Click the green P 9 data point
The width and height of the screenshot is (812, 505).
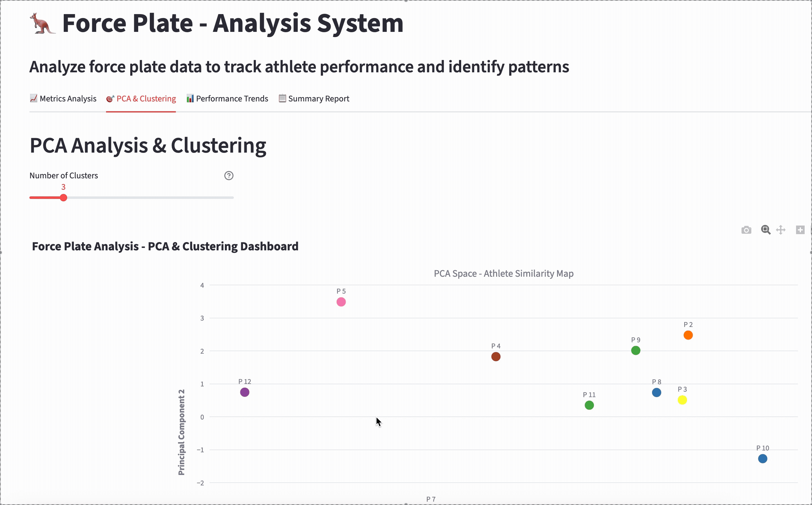click(x=636, y=350)
